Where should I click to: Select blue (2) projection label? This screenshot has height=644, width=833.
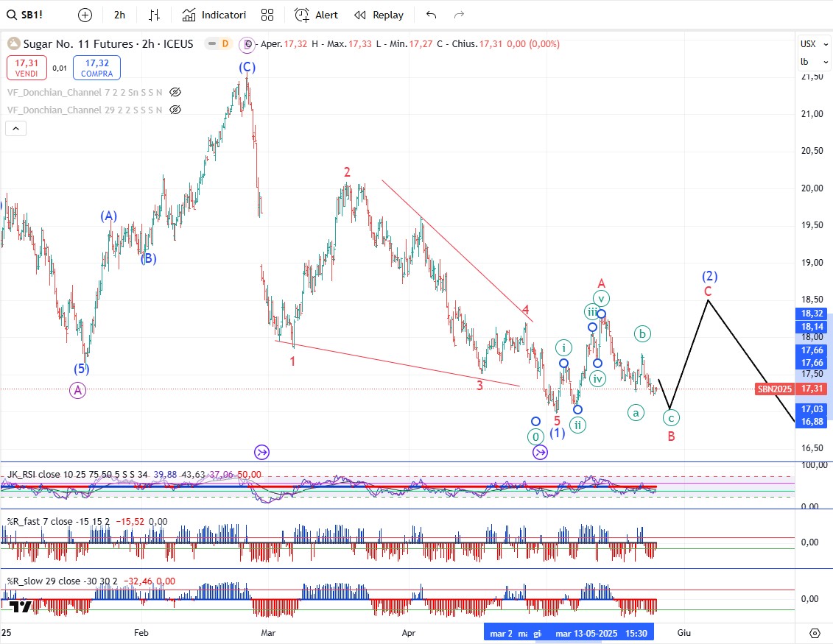coord(710,276)
